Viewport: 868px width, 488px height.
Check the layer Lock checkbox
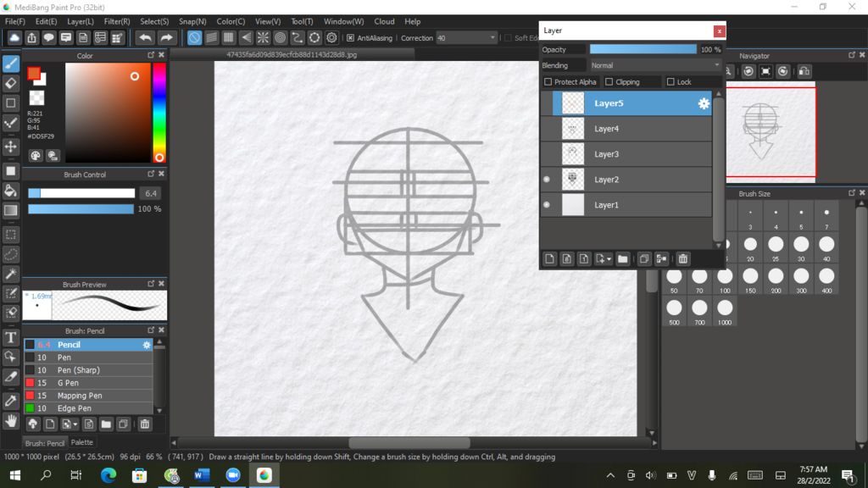[670, 82]
